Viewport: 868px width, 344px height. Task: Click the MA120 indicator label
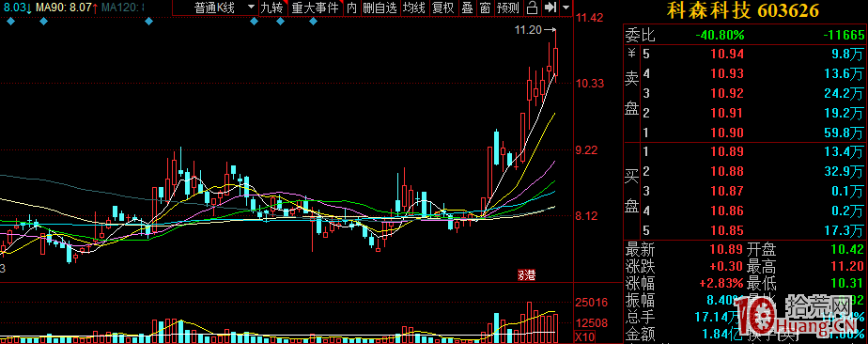coord(123,8)
